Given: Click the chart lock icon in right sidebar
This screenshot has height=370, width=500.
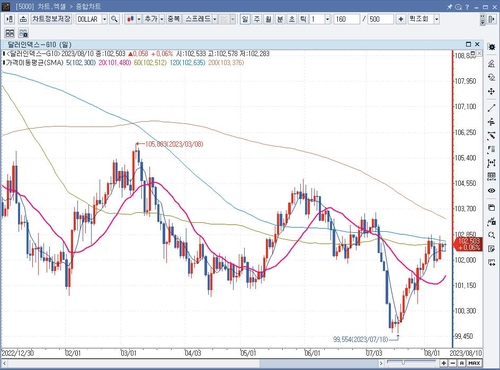Looking at the screenshot, I should 491,221.
